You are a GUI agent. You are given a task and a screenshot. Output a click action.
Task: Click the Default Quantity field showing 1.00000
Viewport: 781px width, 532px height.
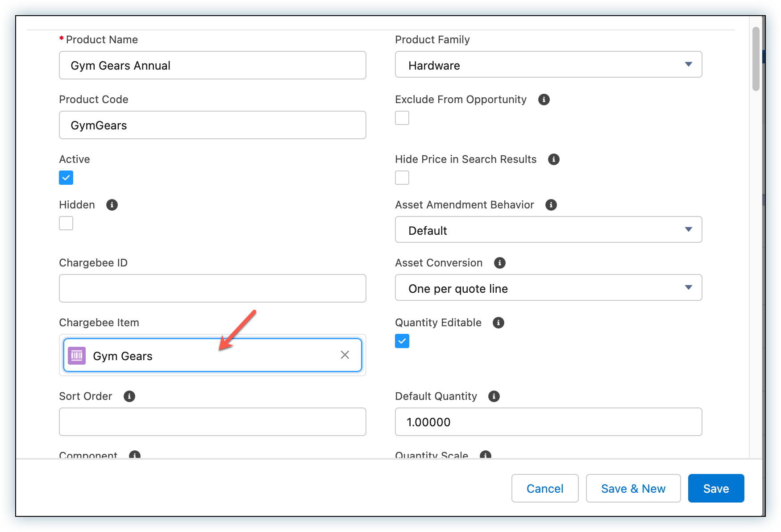[x=548, y=422]
